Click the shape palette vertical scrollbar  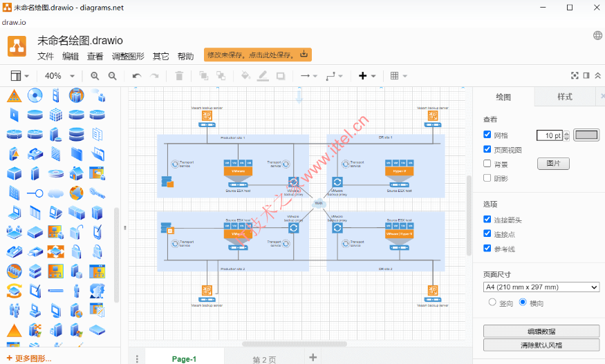(116, 254)
